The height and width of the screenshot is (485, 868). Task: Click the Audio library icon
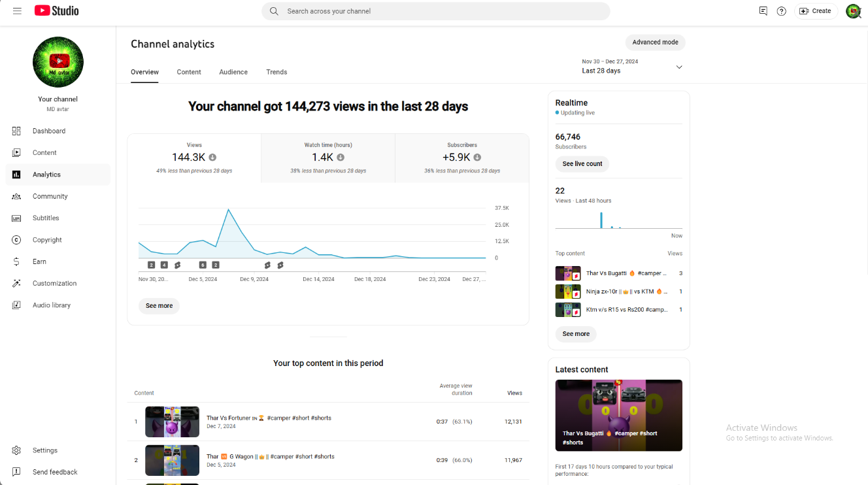click(16, 305)
